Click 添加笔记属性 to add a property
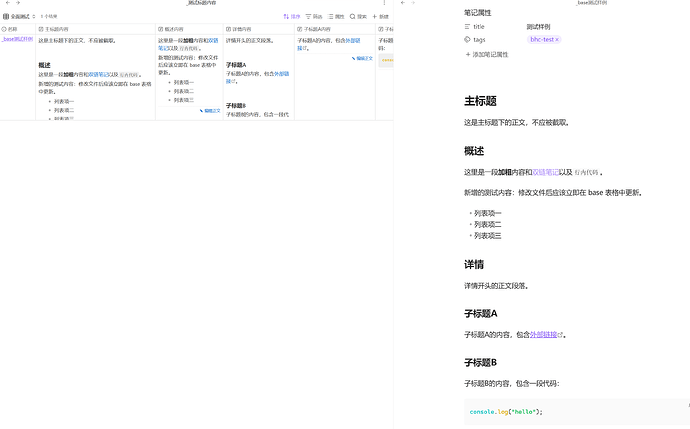The height and width of the screenshot is (429, 690). coord(487,55)
